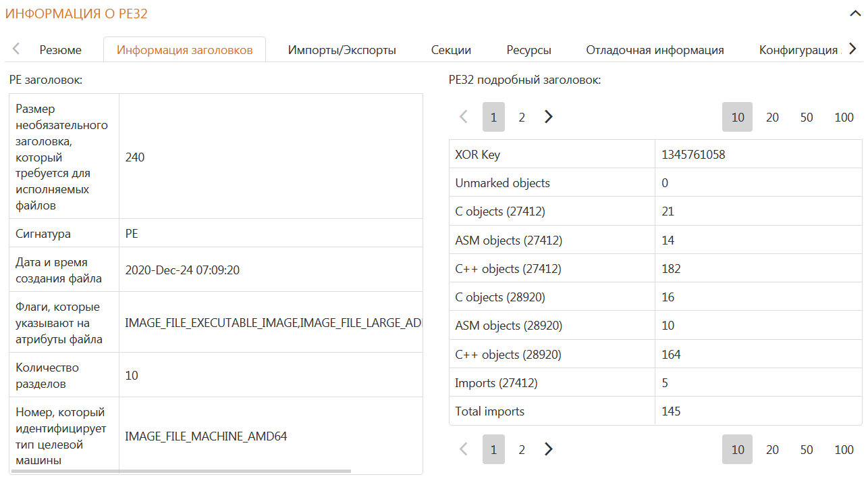Image resolution: width=868 pixels, height=479 pixels.
Task: Show 50 rows per page at top
Action: pos(807,118)
